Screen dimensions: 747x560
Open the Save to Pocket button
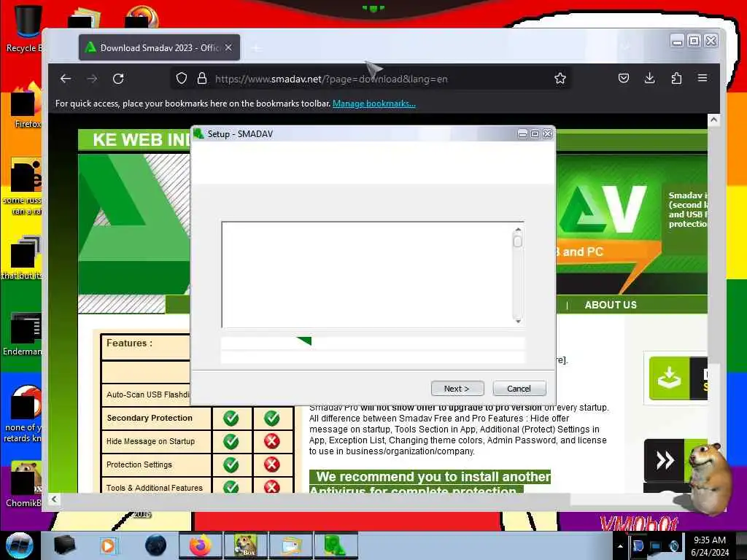(x=624, y=78)
